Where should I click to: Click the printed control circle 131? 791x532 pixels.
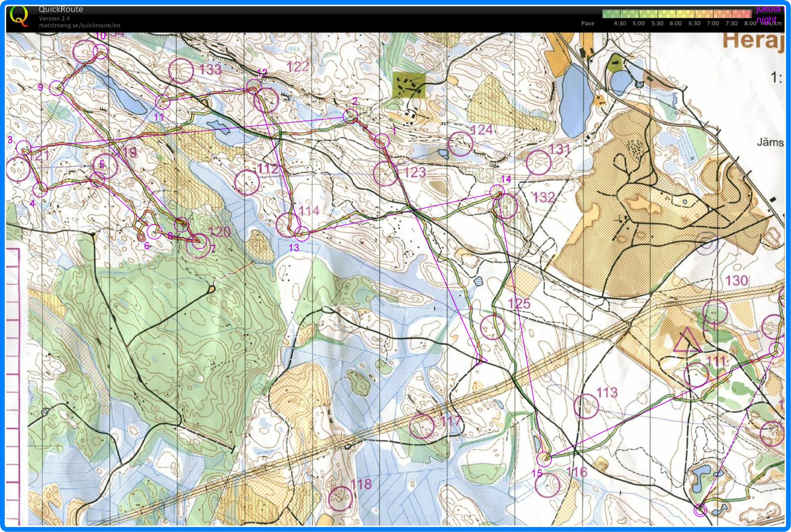click(x=538, y=163)
